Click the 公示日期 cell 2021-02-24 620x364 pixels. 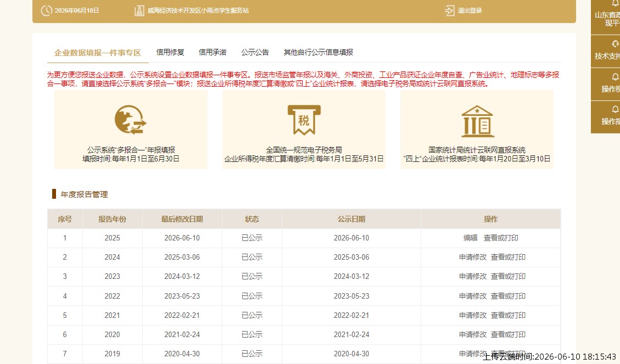pyautogui.click(x=351, y=334)
